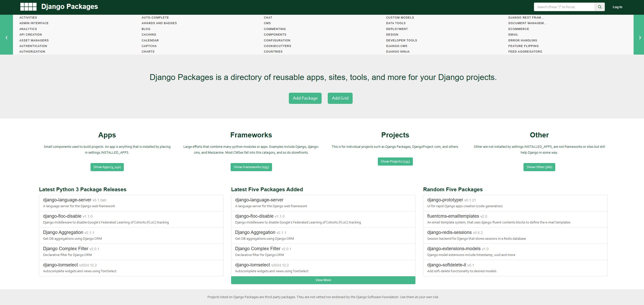Click the Add Grid button
Viewport: 644px width, 305px height.
pyautogui.click(x=340, y=98)
